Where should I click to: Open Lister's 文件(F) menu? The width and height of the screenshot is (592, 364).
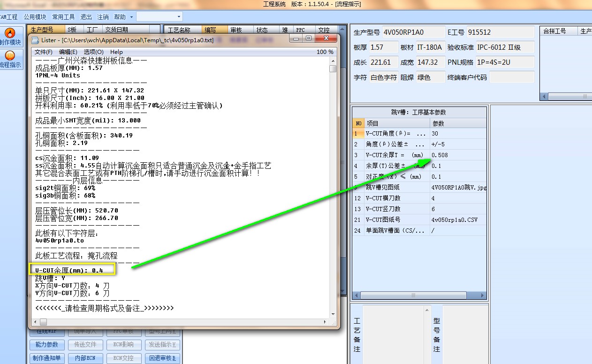44,52
